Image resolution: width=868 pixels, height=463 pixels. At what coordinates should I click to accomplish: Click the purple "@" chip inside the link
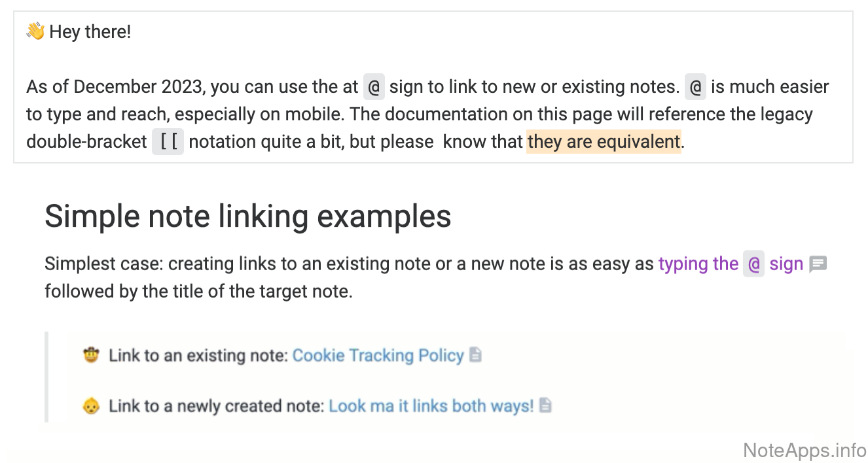tap(753, 264)
